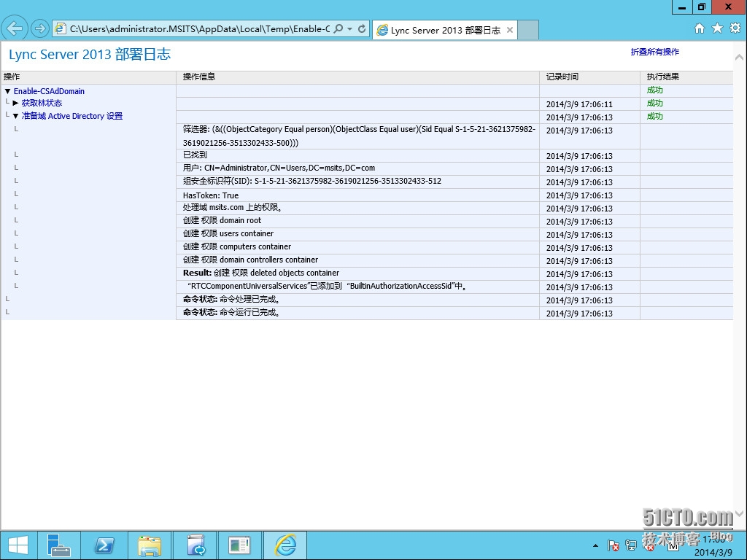Open Server Manager from the taskbar
The image size is (747, 560).
59,545
